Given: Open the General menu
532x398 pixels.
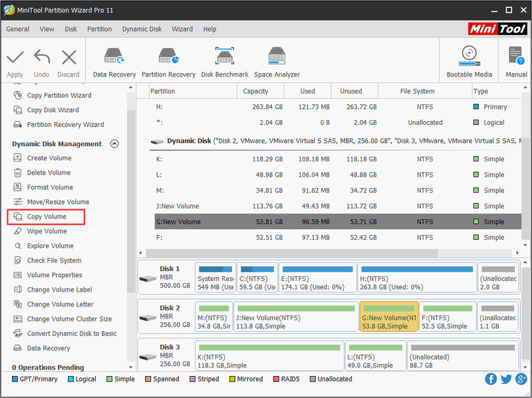Looking at the screenshot, I should (18, 29).
